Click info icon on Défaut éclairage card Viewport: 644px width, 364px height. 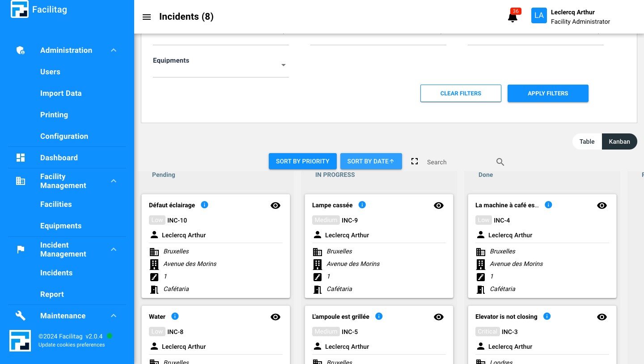pos(204,205)
